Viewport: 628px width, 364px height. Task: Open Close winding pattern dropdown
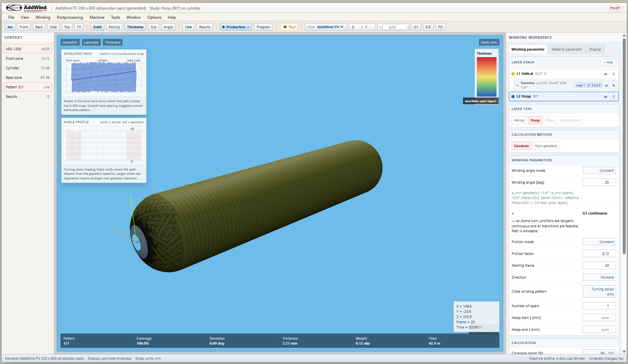tap(599, 291)
